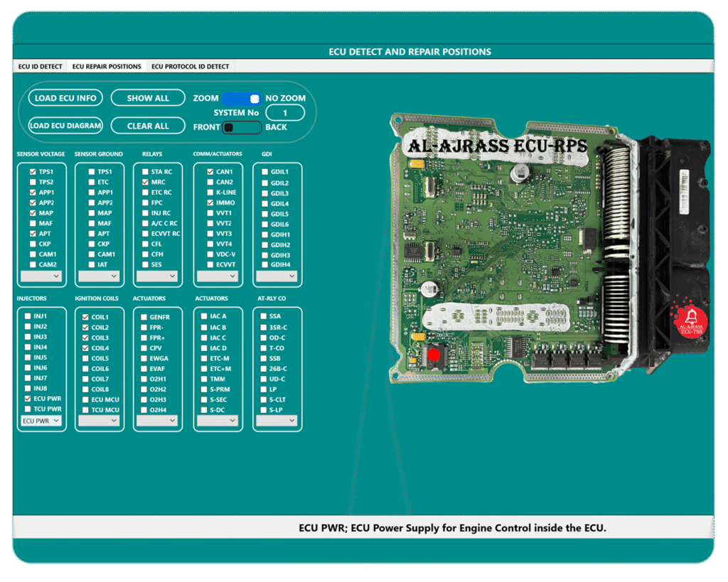Check GDIH1 checkbox
Image resolution: width=728 pixels, height=582 pixels.
point(265,235)
